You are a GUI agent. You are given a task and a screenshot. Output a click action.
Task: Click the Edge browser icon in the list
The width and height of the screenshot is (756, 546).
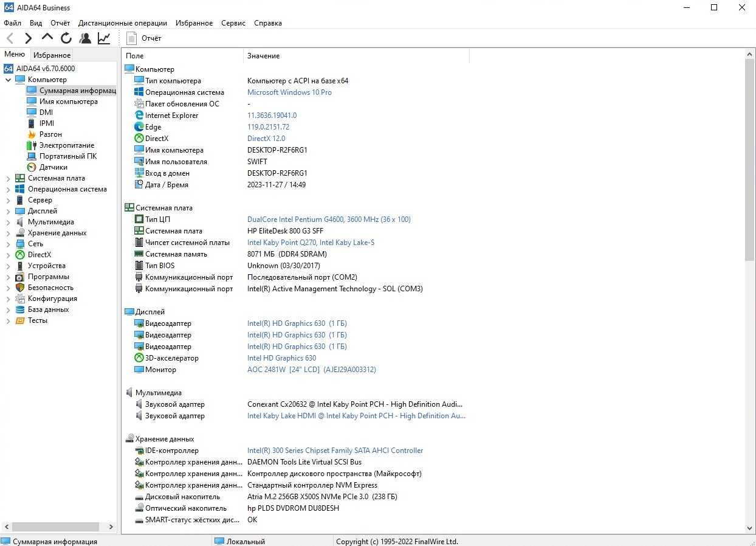coord(139,127)
